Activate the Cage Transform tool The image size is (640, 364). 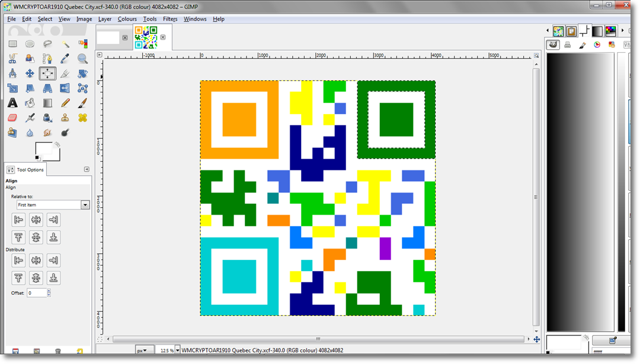click(x=82, y=88)
